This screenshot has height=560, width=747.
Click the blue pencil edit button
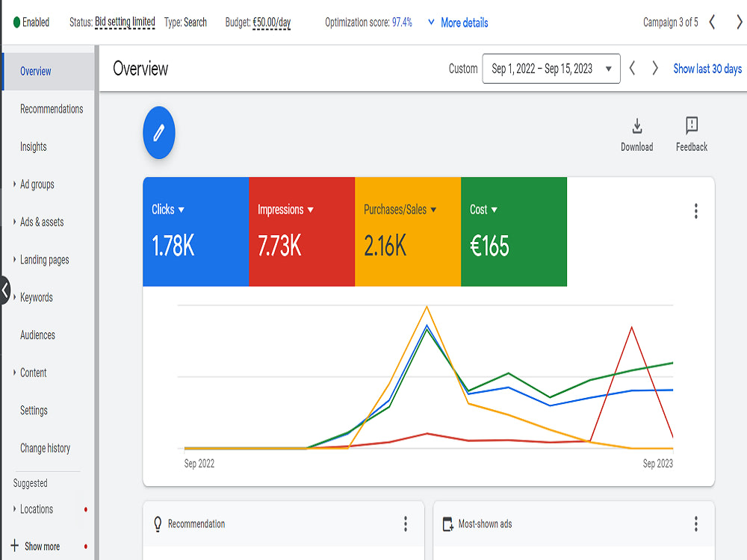158,132
